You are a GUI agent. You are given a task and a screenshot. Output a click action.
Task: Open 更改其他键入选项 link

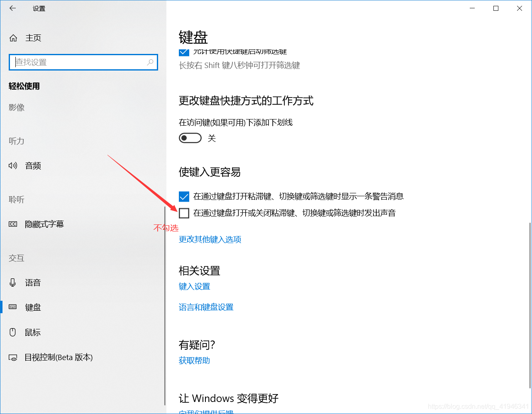click(210, 239)
